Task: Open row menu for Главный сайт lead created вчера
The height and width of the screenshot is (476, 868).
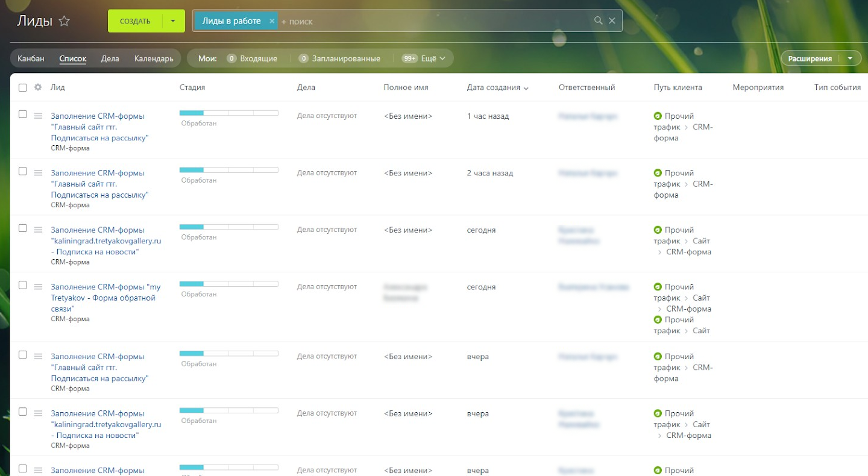Action: click(38, 356)
